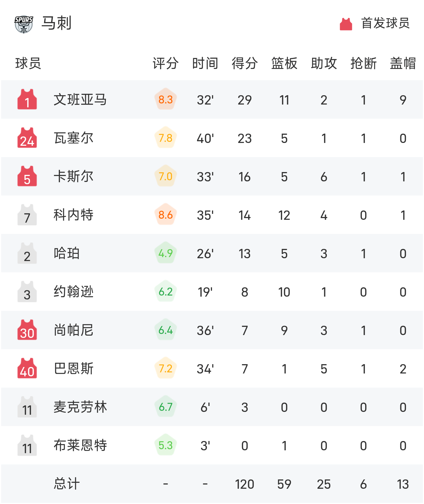Click the red number 24 jersey icon
Screen dimensions: 424x504
(x=27, y=138)
